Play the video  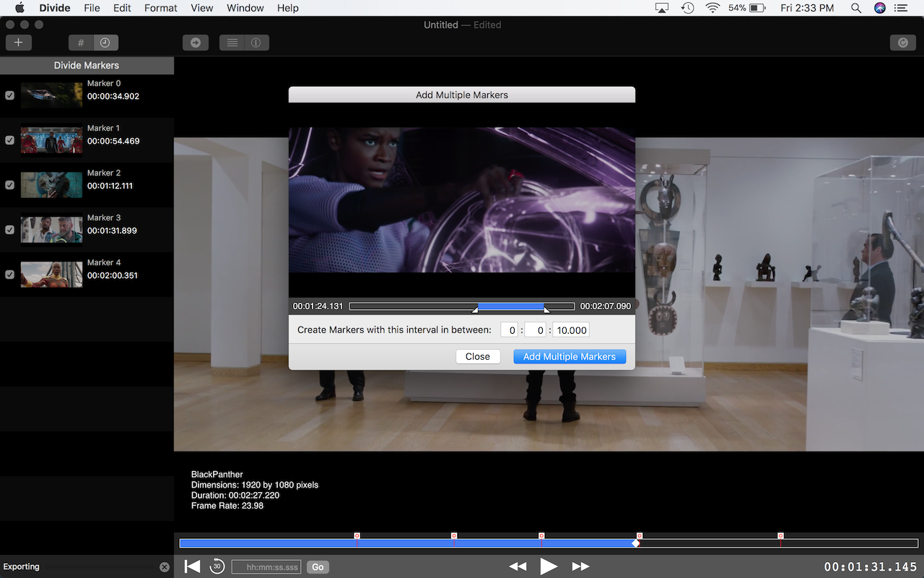pyautogui.click(x=549, y=566)
